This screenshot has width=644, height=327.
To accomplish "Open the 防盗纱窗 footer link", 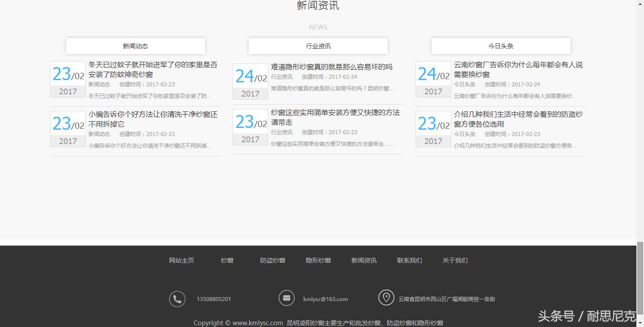I will pyautogui.click(x=272, y=260).
